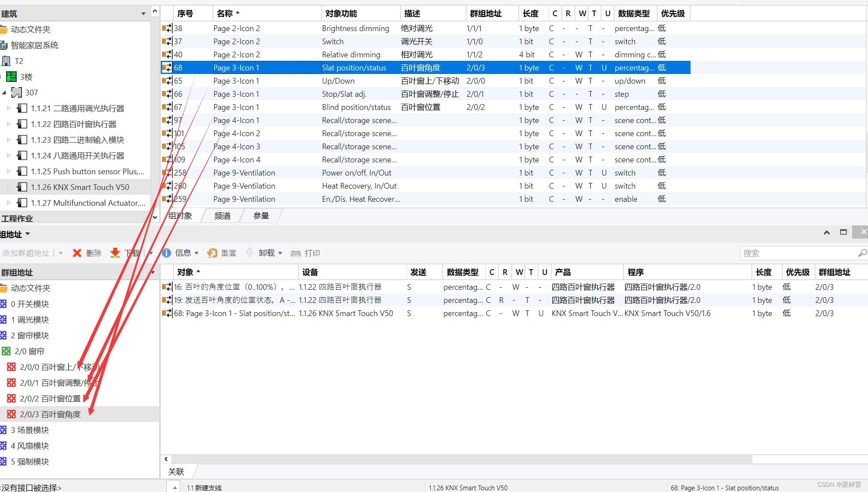Open the 信息 dropdown arrow

pos(197,253)
